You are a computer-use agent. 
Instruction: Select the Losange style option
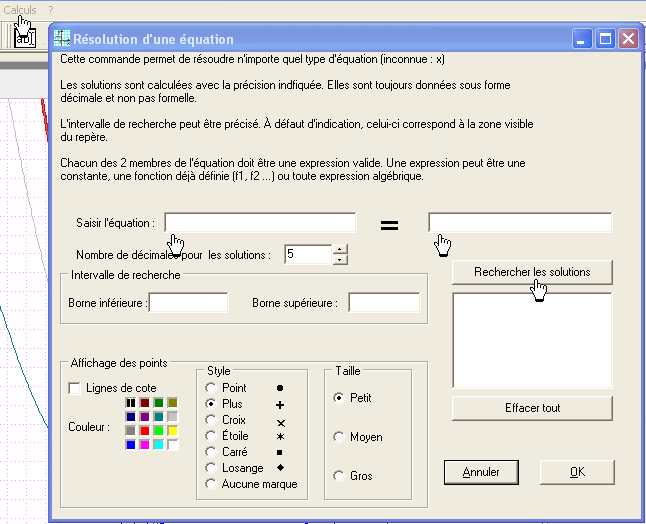click(x=211, y=468)
